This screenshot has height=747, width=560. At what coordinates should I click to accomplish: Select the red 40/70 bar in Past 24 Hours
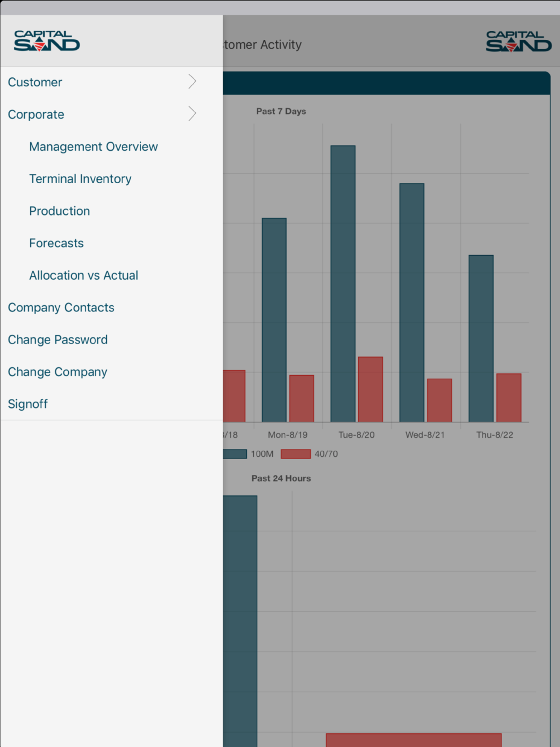coord(414,740)
